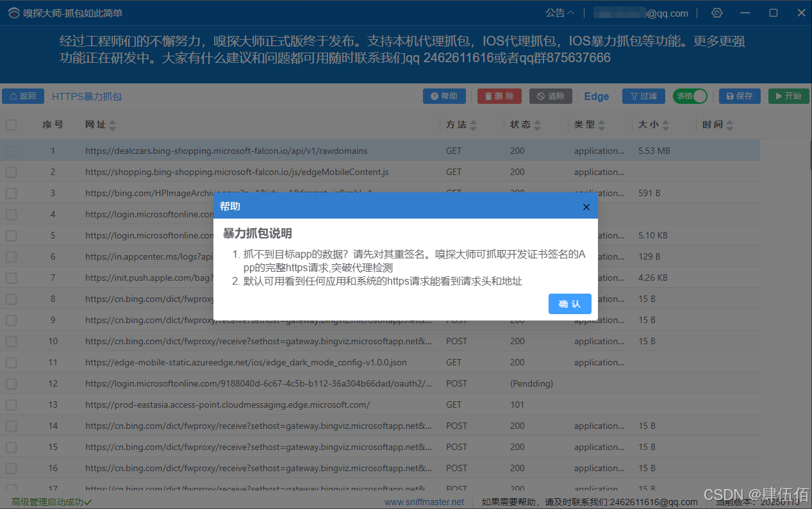Click the support email text in status bar
This screenshot has width=812, height=509.
click(590, 503)
